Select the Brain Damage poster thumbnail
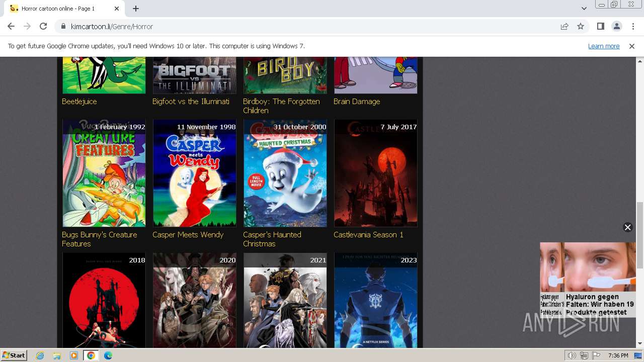This screenshot has width=644, height=362. [x=376, y=75]
